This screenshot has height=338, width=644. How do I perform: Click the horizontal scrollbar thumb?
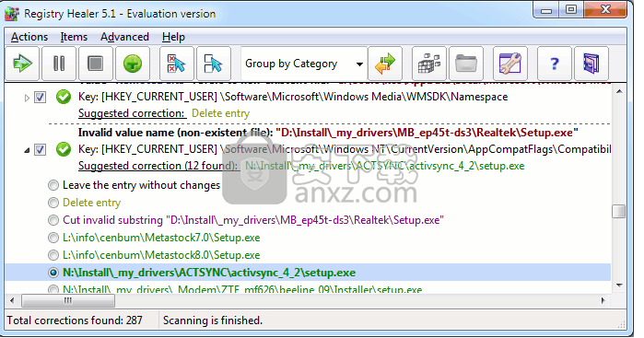click(x=68, y=300)
